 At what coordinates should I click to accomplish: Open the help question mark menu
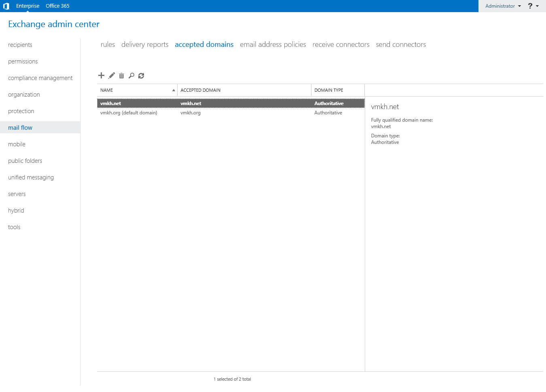[x=533, y=6]
